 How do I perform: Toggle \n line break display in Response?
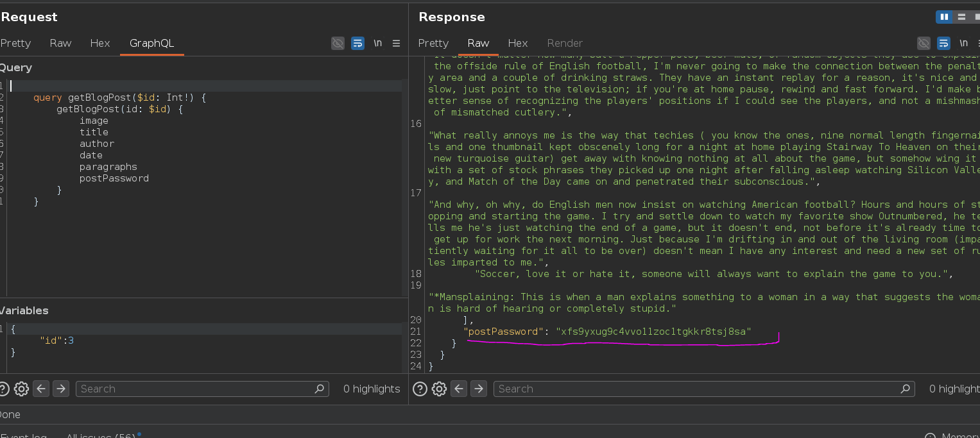pos(964,43)
